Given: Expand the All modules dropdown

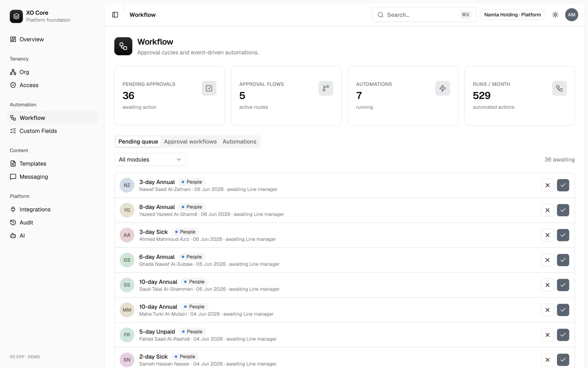Looking at the screenshot, I should click(x=150, y=160).
